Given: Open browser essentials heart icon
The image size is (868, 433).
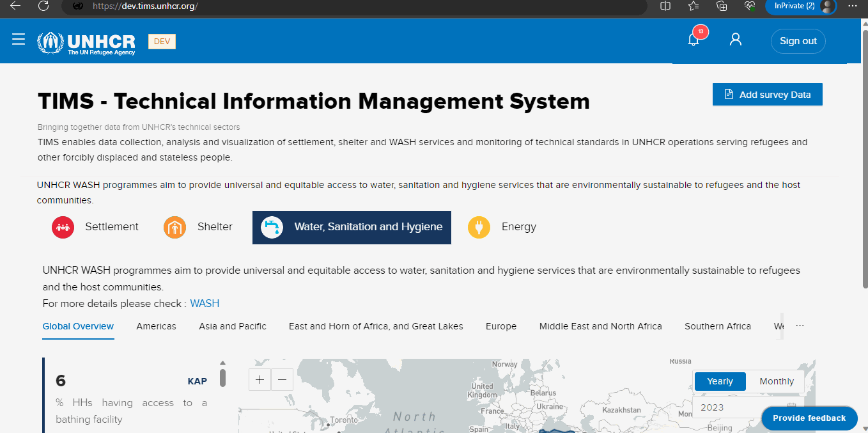Looking at the screenshot, I should pyautogui.click(x=750, y=6).
